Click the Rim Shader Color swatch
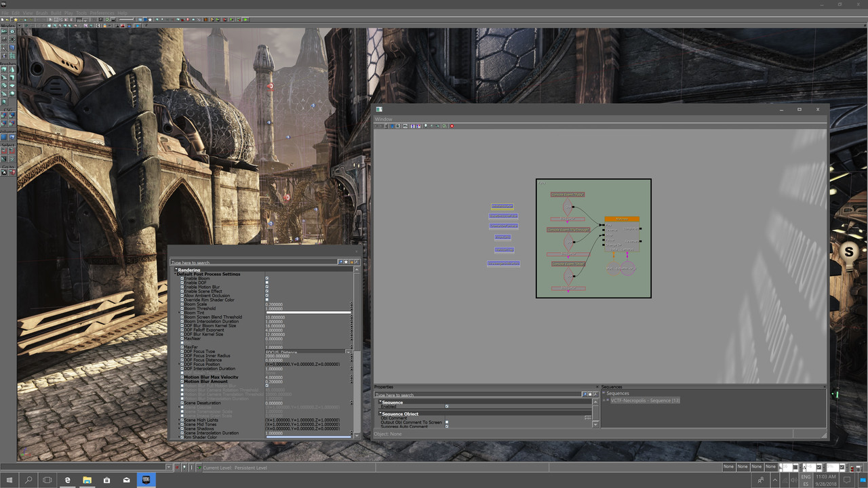This screenshot has width=868, height=488. point(308,437)
